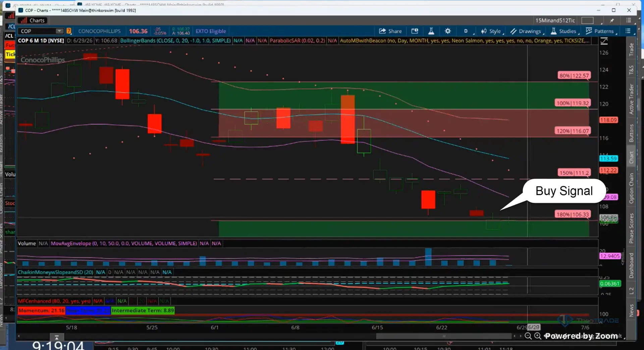Open the Option Chain side tab
This screenshot has height=350, width=644.
pos(631,188)
